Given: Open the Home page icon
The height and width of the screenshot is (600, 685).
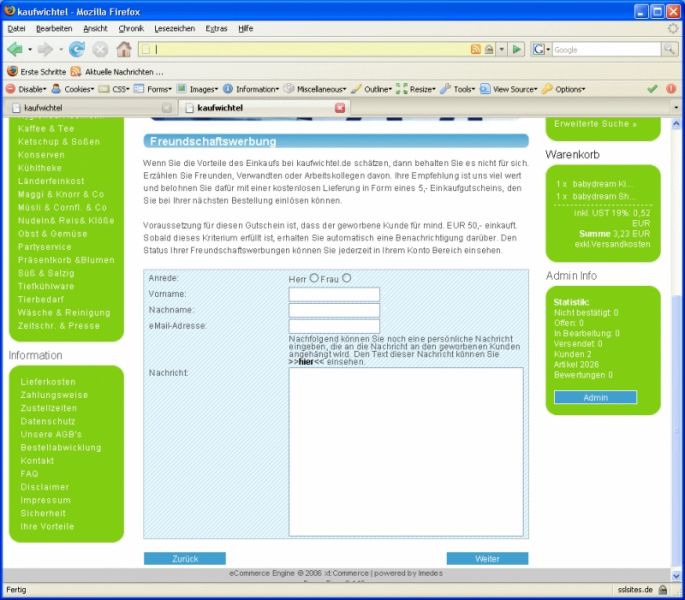Looking at the screenshot, I should pyautogui.click(x=124, y=49).
